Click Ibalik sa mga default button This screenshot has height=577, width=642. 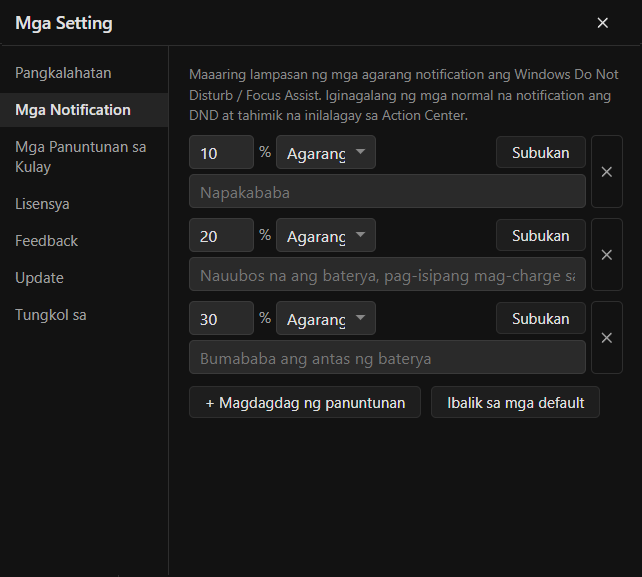[x=515, y=402]
